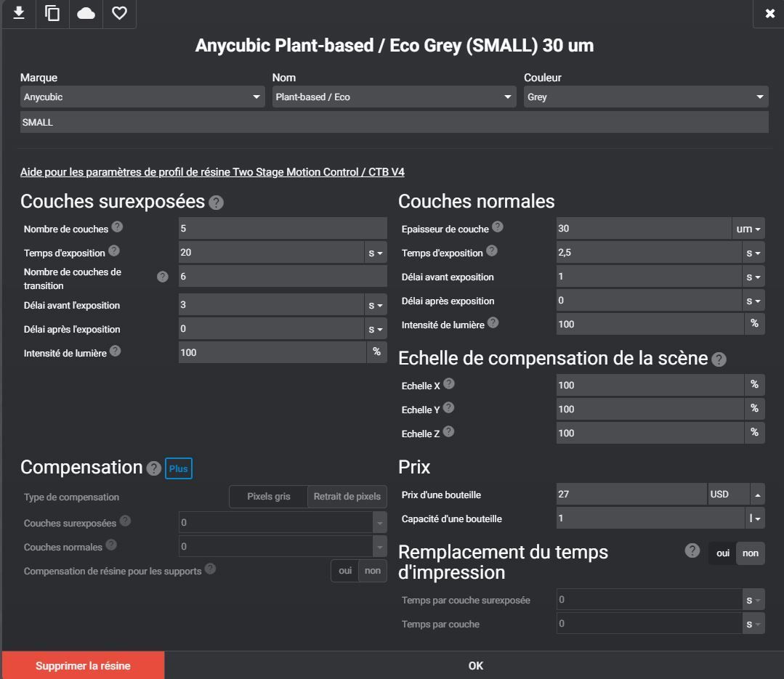Confirm with the OK button
Viewport: 784px width, 679px height.
(x=475, y=665)
